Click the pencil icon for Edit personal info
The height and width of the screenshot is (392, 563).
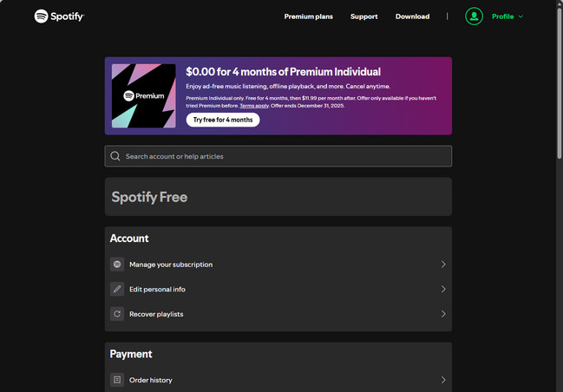coord(117,289)
